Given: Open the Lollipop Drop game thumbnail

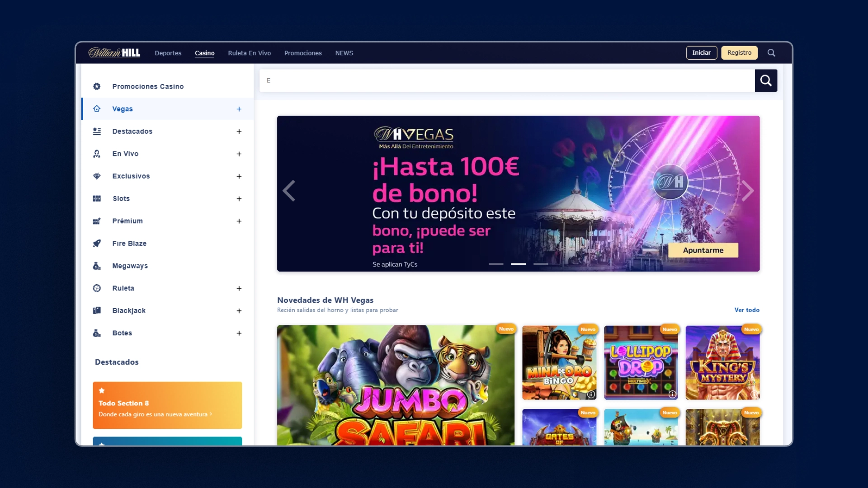Looking at the screenshot, I should 641,362.
